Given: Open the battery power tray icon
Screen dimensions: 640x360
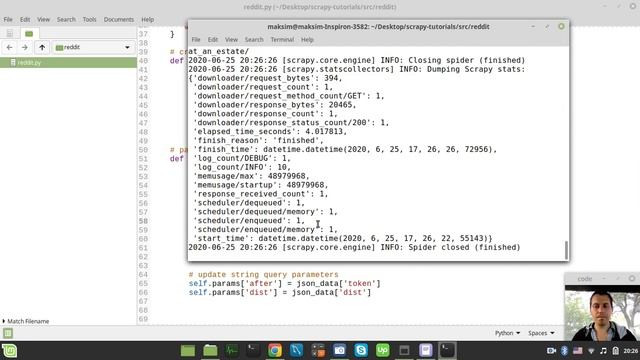Looking at the screenshot, I should point(616,351).
